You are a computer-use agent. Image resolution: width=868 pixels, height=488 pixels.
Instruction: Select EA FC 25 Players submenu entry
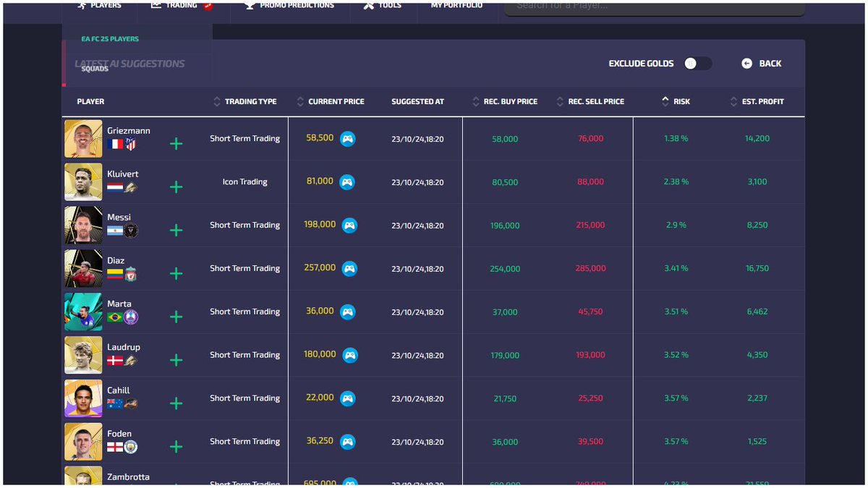(x=110, y=39)
